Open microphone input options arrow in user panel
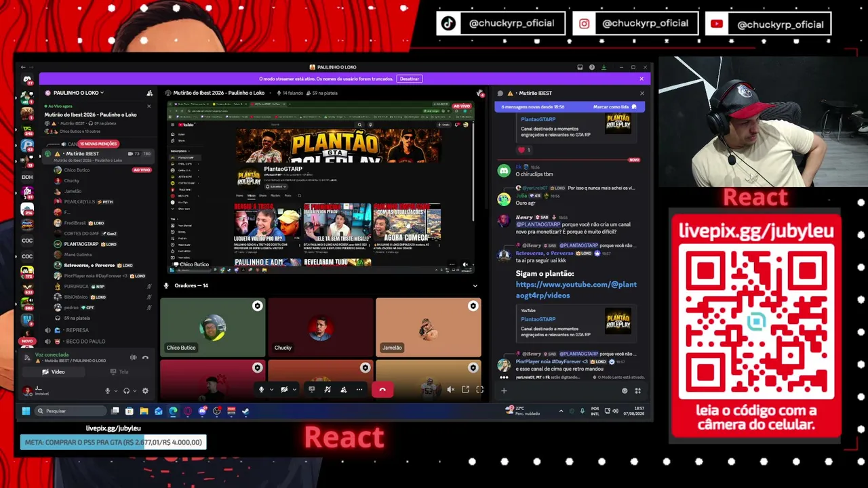868x488 pixels. click(x=115, y=390)
